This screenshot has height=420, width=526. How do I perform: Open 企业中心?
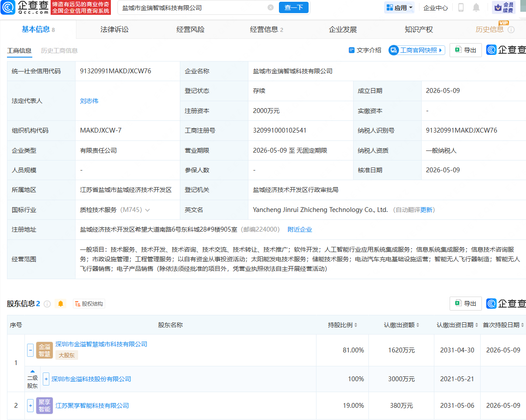436,7
